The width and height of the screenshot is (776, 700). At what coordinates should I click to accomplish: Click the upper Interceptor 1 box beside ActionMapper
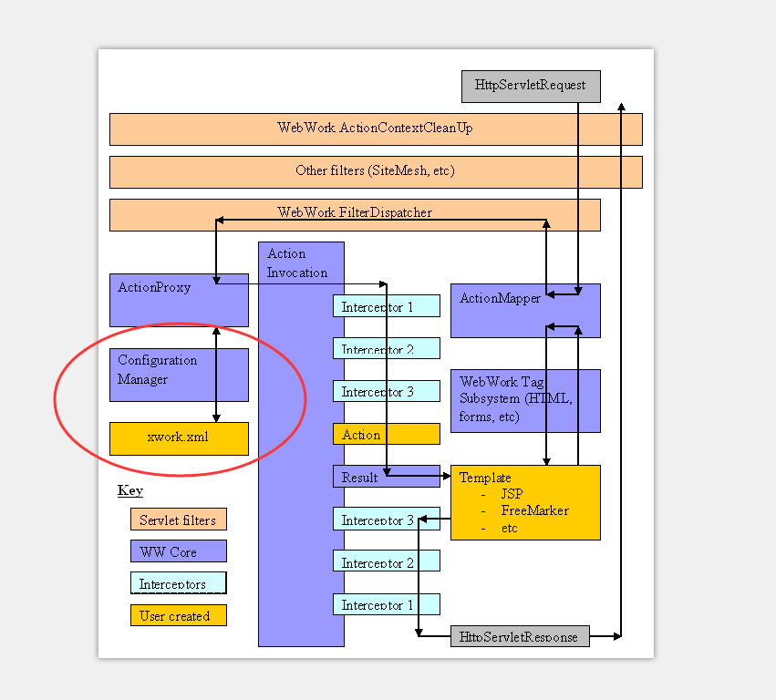point(387,305)
